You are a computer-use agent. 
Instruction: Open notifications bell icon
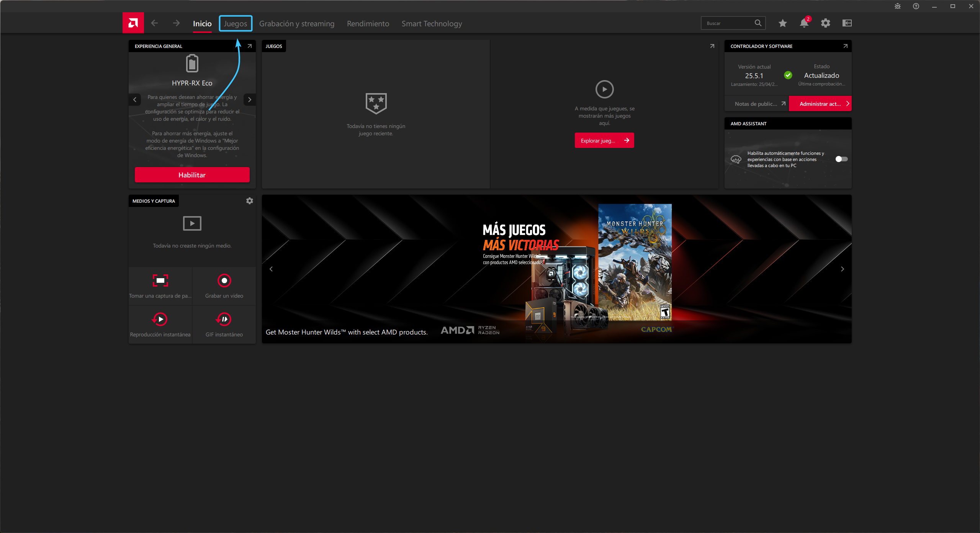804,23
